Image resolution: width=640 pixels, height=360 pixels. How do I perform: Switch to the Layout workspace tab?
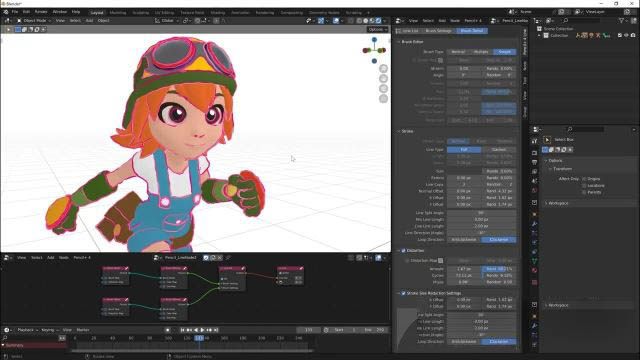(x=97, y=13)
